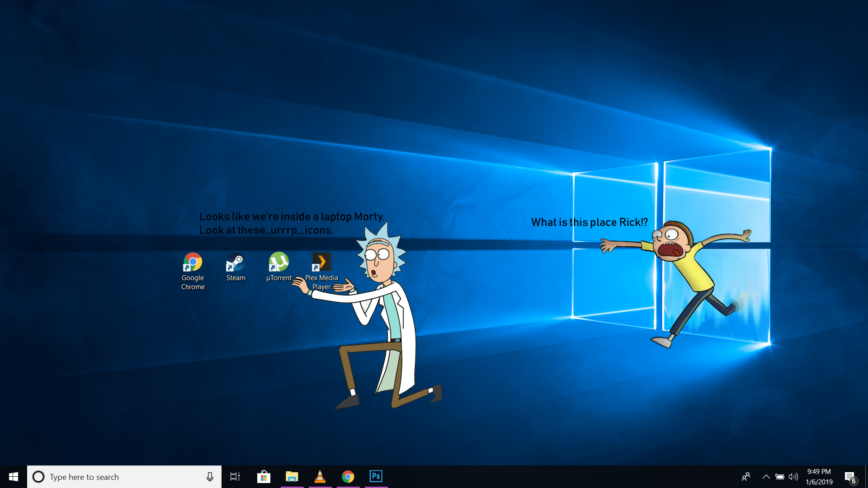Switch to VLC media player in taskbar
Viewport: 868px width, 488px height.
click(x=320, y=477)
